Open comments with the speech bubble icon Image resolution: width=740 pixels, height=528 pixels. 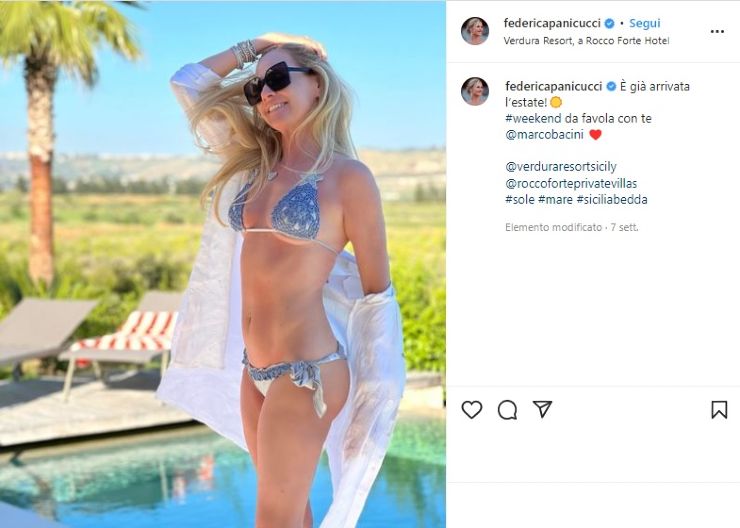507,410
